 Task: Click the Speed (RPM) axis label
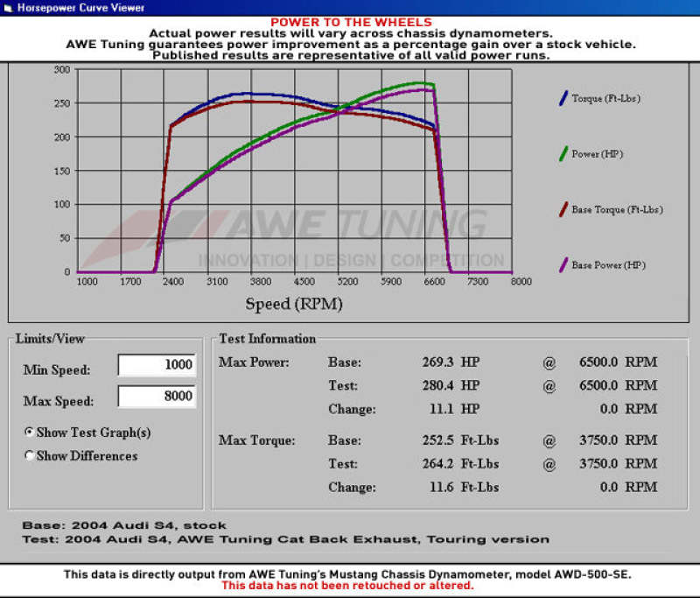pyautogui.click(x=294, y=304)
